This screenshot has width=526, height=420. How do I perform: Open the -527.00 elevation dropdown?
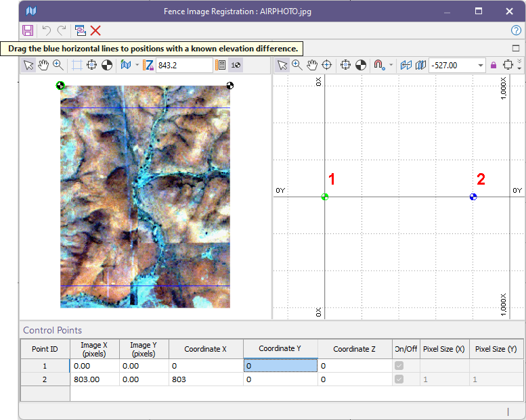point(481,65)
